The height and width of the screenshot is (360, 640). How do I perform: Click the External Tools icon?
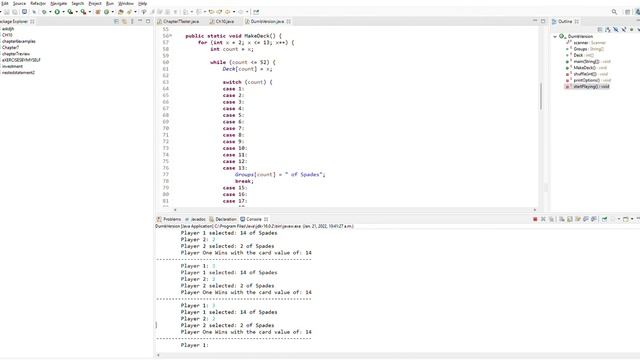click(83, 12)
